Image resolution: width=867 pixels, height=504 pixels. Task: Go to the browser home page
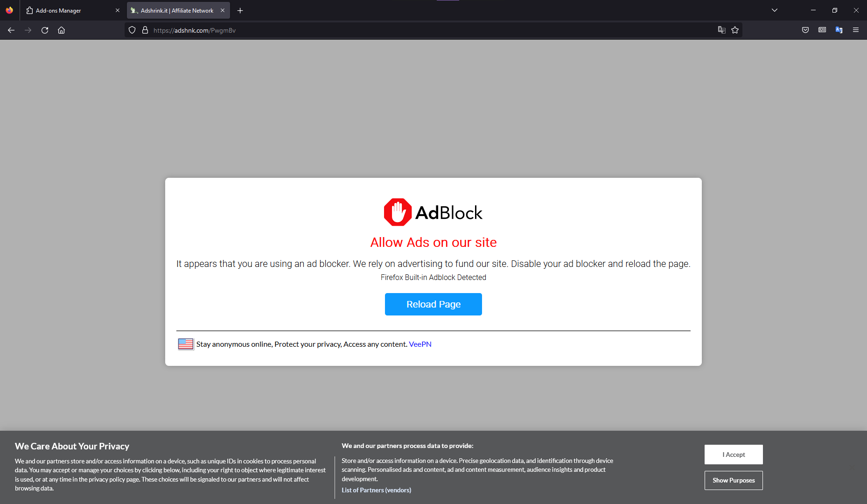pos(61,30)
